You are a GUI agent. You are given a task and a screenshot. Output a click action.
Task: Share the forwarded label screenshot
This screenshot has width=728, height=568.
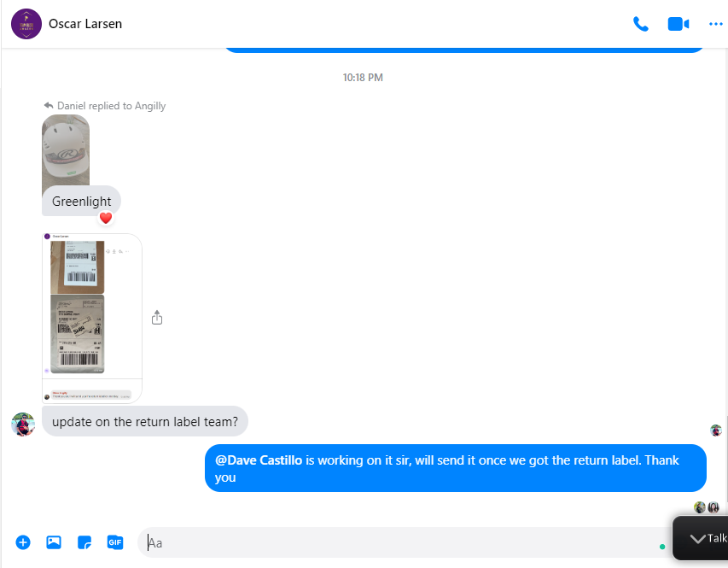pos(157,318)
